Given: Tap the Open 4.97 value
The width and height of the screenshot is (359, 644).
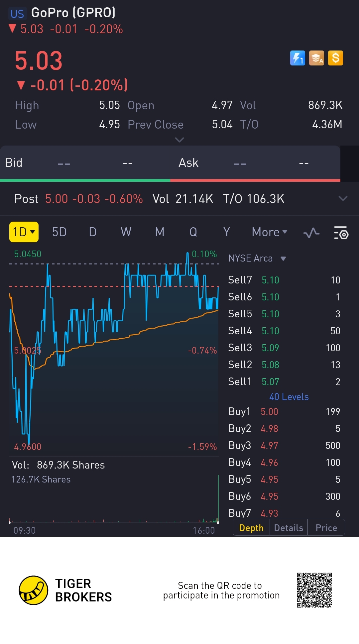Looking at the screenshot, I should 222,105.
